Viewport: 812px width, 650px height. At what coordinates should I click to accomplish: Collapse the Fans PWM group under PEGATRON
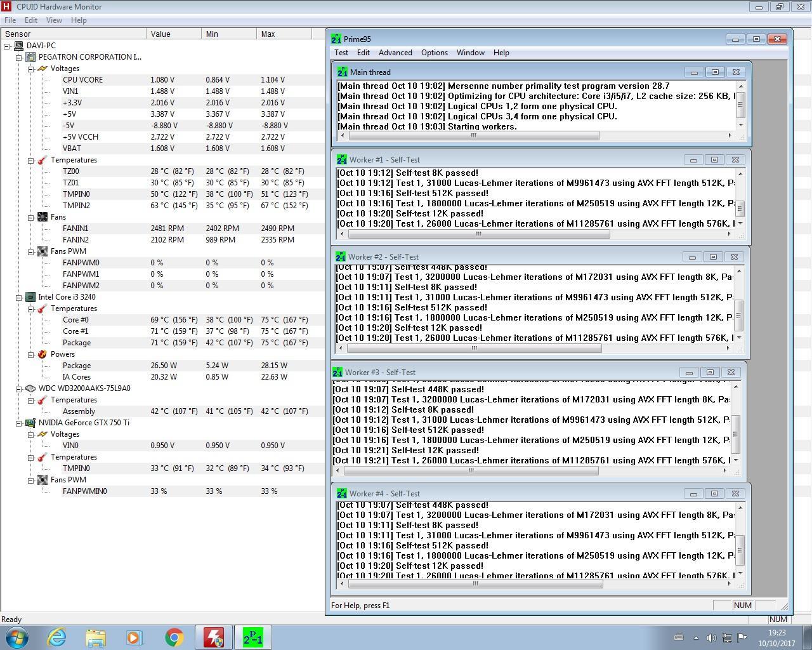(30, 251)
